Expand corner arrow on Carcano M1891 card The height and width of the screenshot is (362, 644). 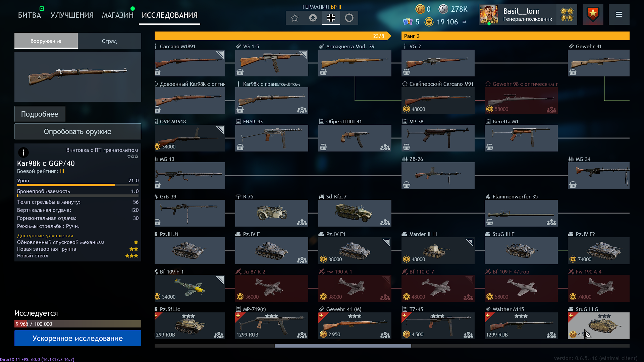pyautogui.click(x=220, y=54)
